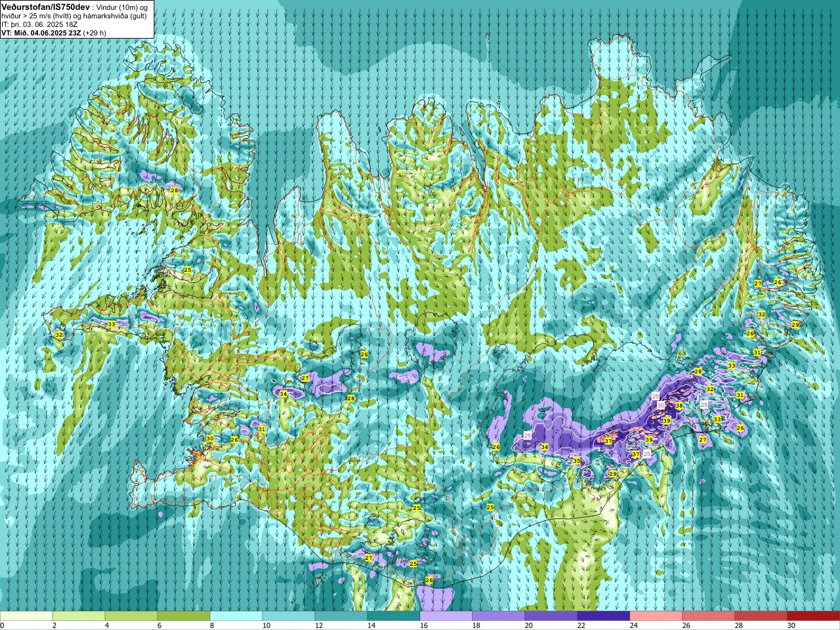Pick the dark red above-30 legend swatch
This screenshot has width=840, height=630.
[814, 616]
